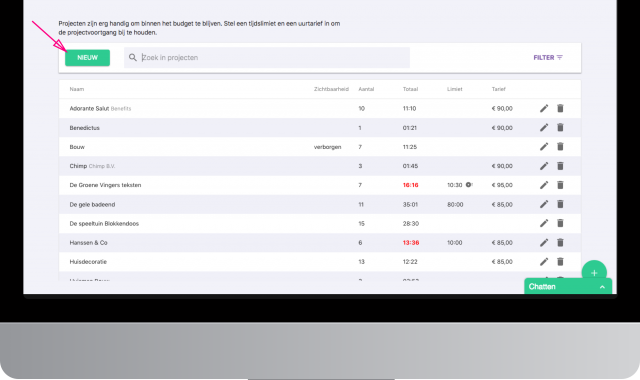The image size is (640, 380).
Task: Click the 80:00 limit of De gele badeend
Action: coord(455,204)
